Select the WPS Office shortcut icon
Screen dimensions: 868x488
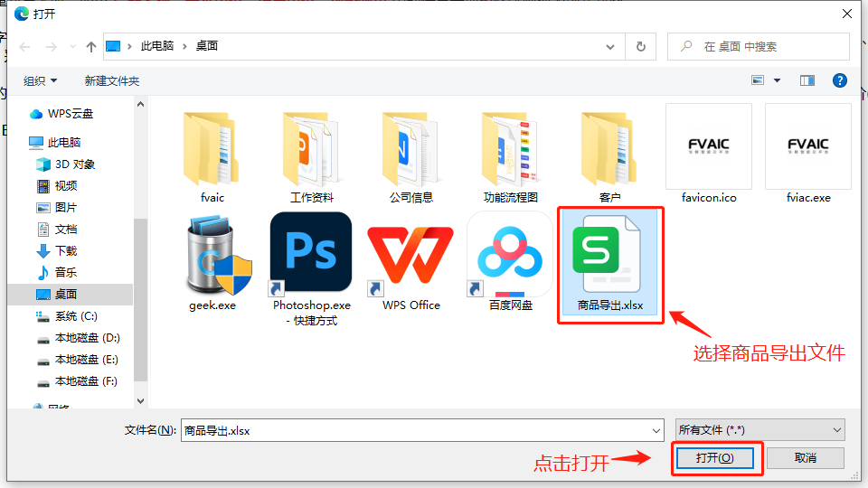pyautogui.click(x=410, y=255)
